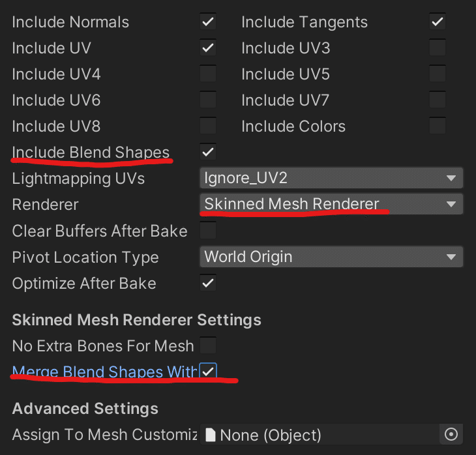Uncheck Include UV option

pyautogui.click(x=208, y=48)
